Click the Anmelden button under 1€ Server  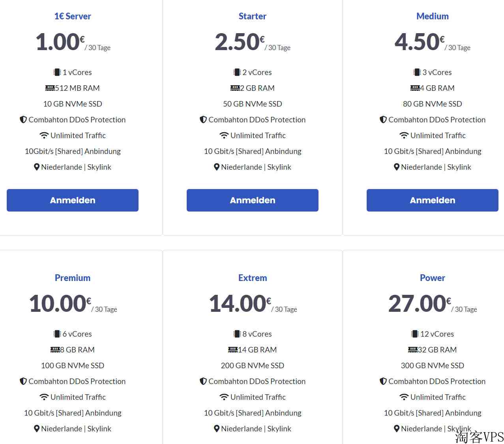73,200
